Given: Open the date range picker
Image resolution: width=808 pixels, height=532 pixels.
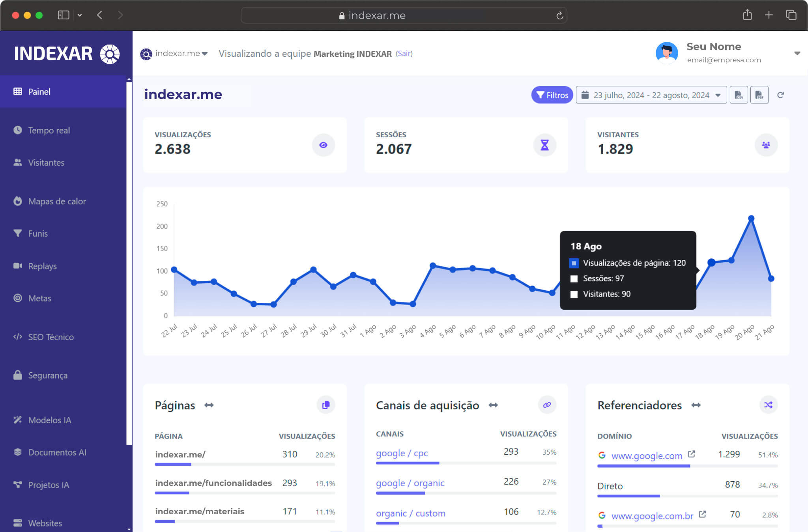Looking at the screenshot, I should [651, 95].
